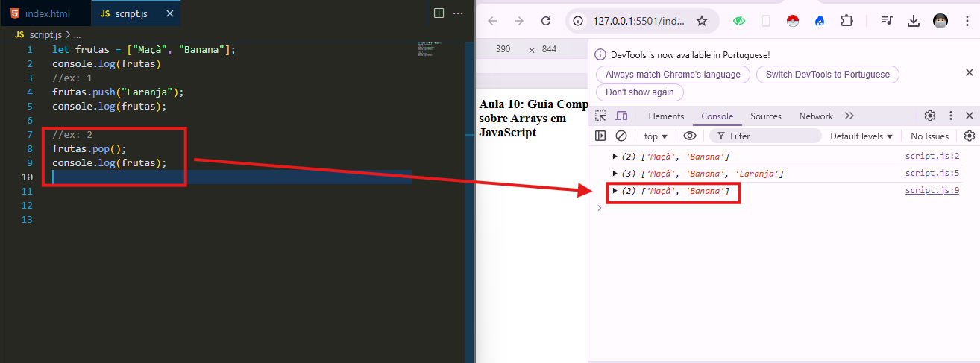The height and width of the screenshot is (363, 980).
Task: Reload the page in Chrome
Action: (546, 21)
